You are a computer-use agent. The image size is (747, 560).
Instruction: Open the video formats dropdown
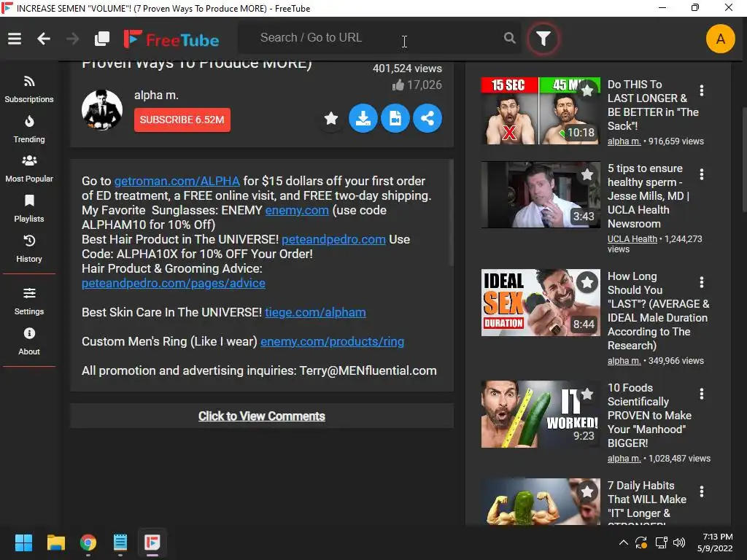click(395, 118)
